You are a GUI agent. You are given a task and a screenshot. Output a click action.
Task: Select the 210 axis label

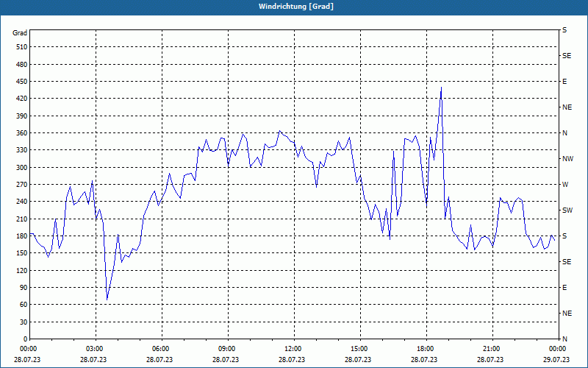22,219
